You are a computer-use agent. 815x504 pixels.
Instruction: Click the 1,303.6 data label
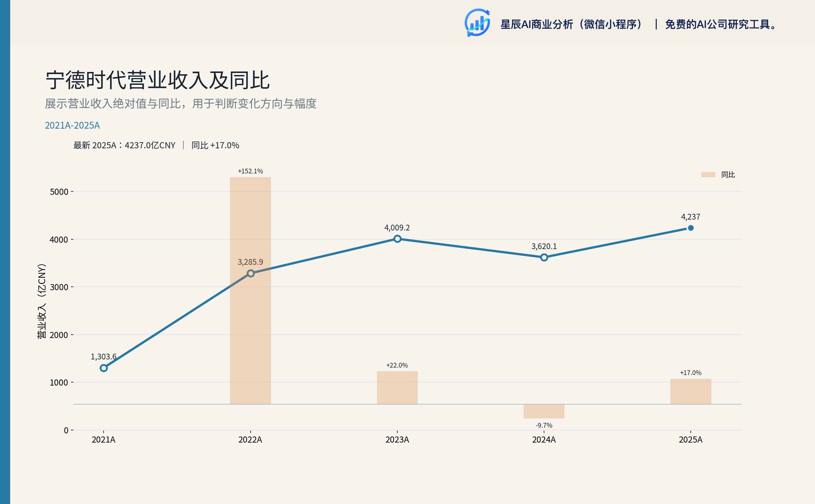(x=104, y=357)
